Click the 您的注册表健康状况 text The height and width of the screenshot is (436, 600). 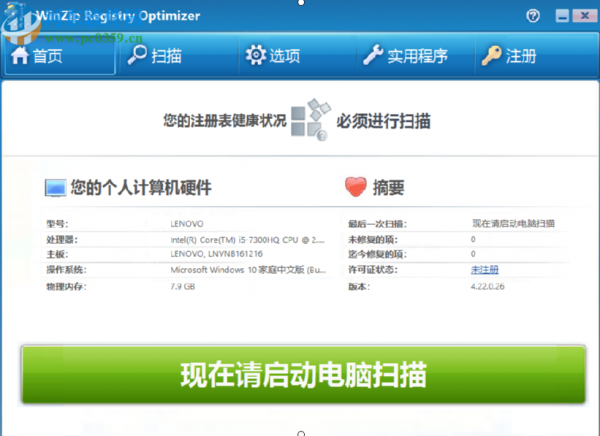[225, 121]
